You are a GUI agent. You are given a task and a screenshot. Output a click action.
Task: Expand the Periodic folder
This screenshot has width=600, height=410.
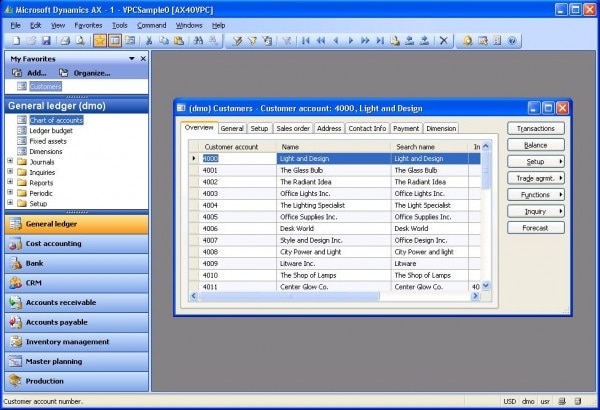click(x=10, y=192)
